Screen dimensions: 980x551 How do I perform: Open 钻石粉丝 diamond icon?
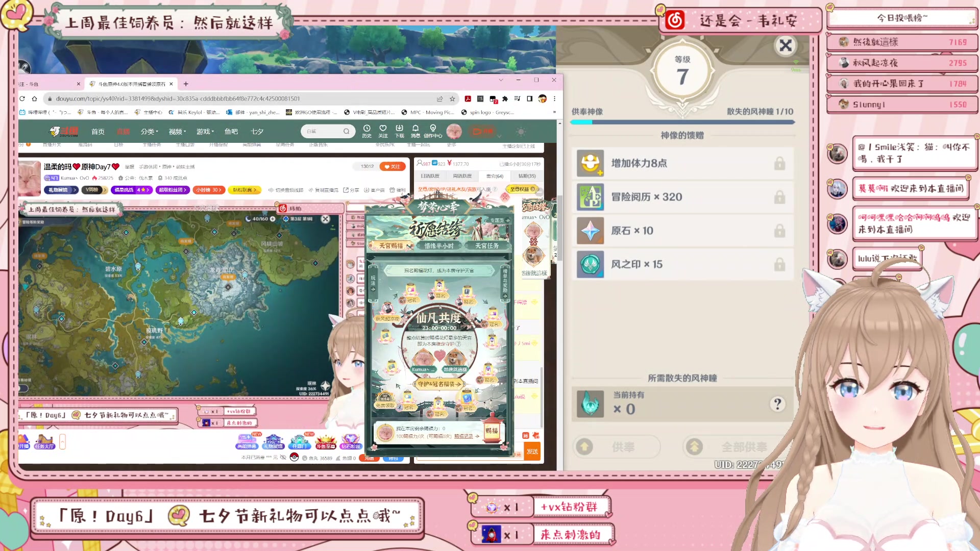click(351, 441)
